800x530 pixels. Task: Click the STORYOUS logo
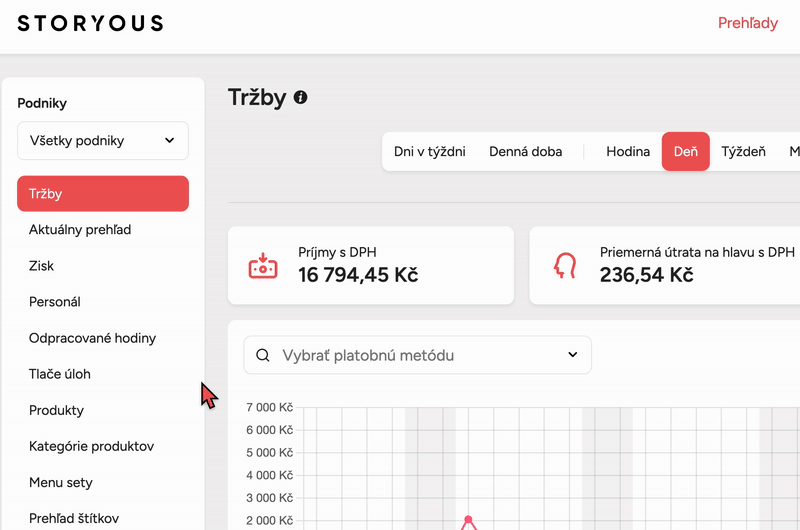[x=90, y=23]
